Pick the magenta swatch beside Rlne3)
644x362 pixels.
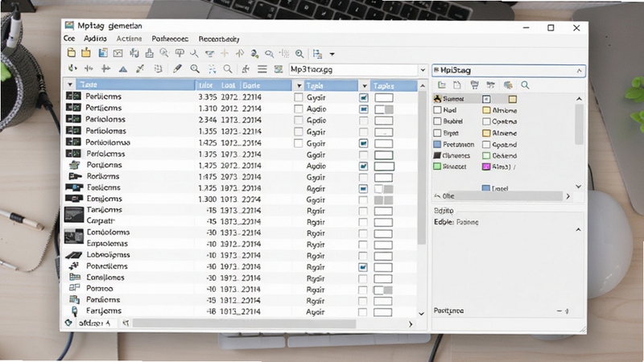coord(486,167)
